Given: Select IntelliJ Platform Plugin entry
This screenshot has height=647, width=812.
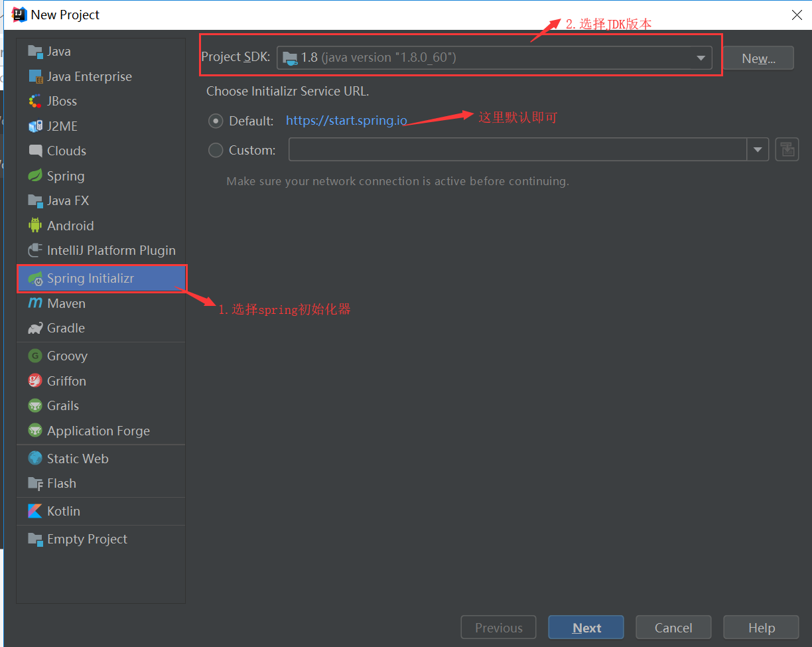Looking at the screenshot, I should 101,250.
